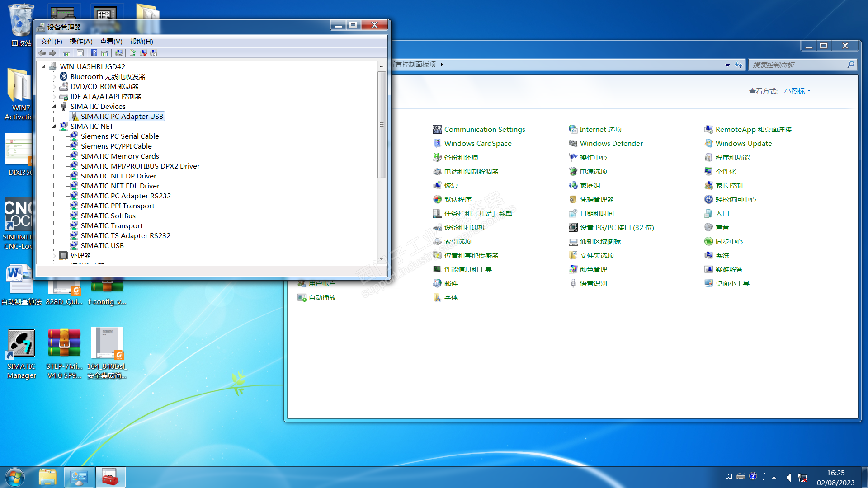Screen dimensions: 868x488
Task: Open the 程序和功能 link
Action: click(x=732, y=157)
